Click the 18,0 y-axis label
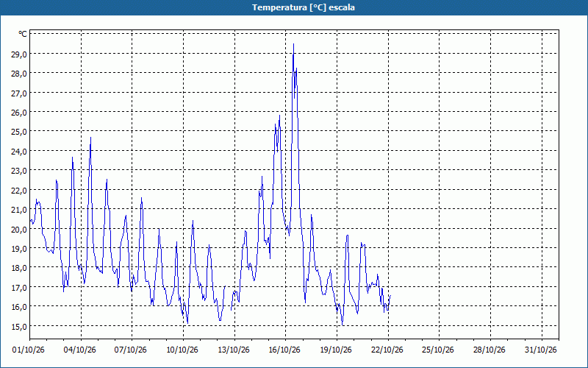This screenshot has width=588, height=368. point(19,268)
